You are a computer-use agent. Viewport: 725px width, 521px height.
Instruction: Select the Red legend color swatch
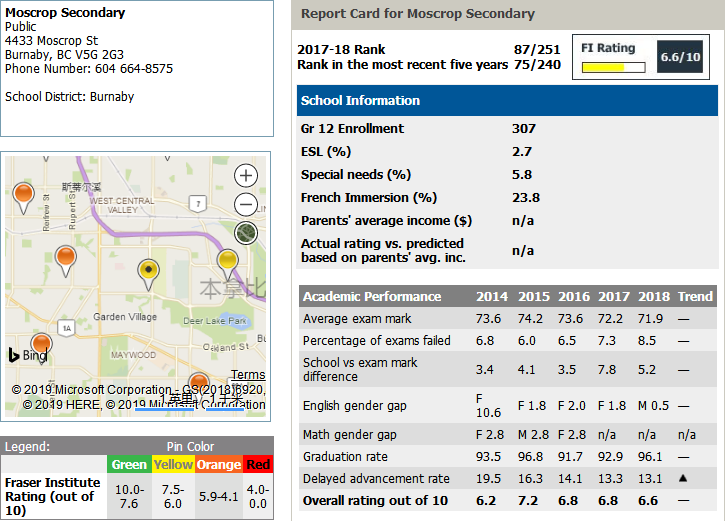(258, 464)
